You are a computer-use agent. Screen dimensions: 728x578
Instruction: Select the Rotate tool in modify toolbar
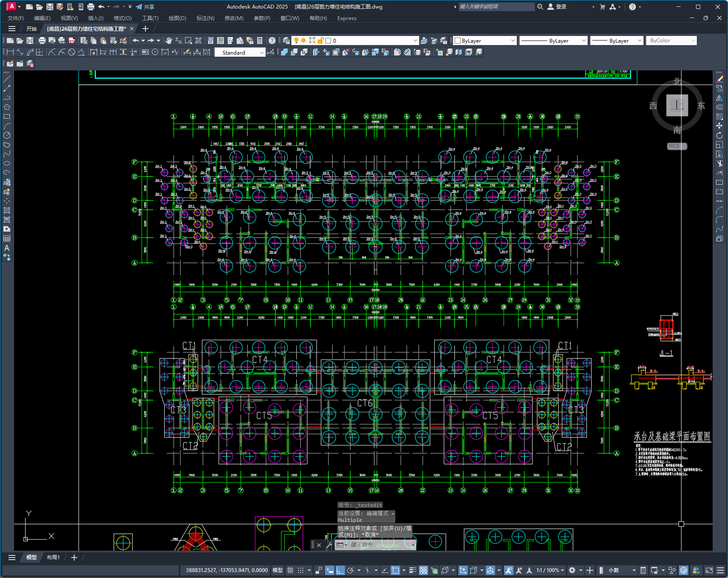[719, 135]
